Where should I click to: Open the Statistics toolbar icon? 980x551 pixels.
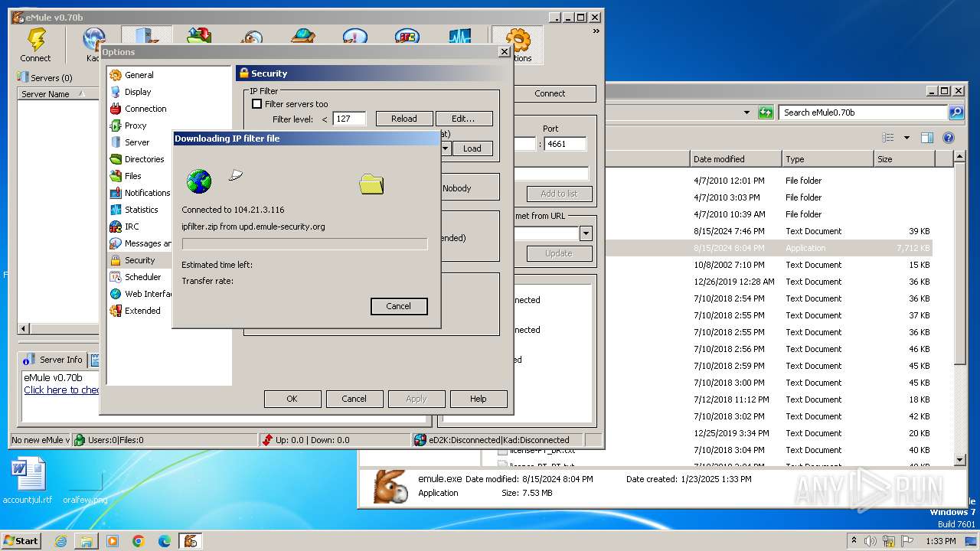[459, 37]
